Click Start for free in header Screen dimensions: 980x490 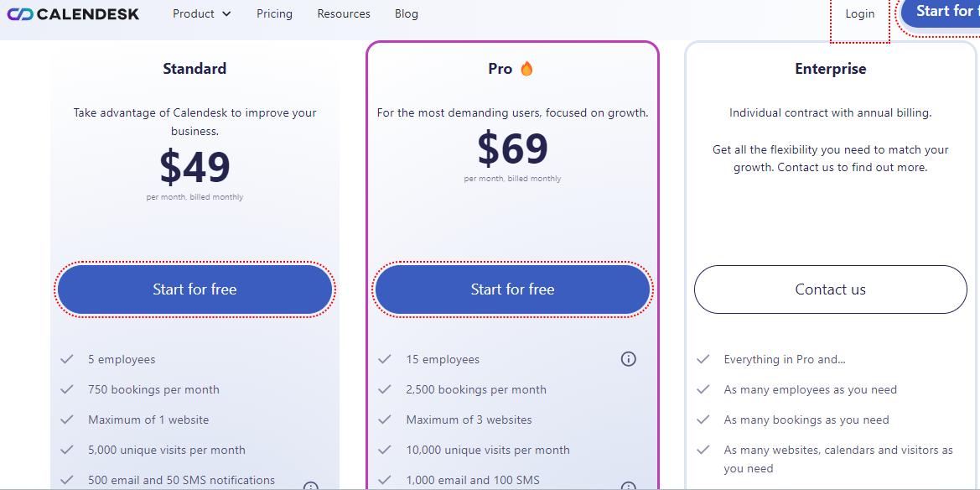click(941, 11)
